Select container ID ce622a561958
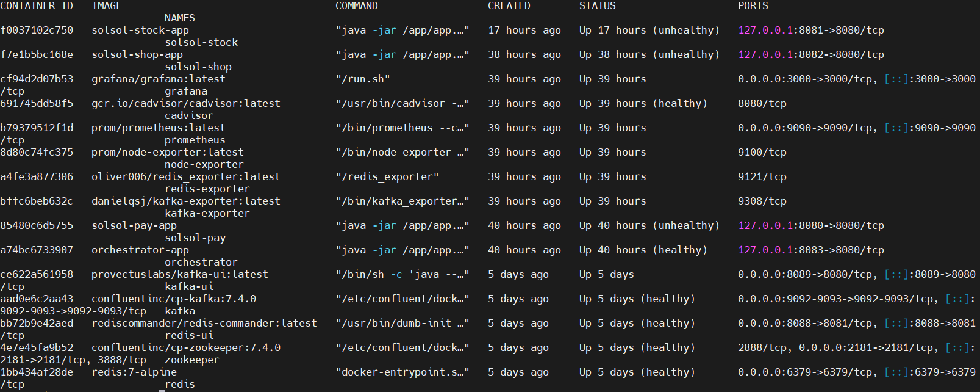 pyautogui.click(x=37, y=275)
